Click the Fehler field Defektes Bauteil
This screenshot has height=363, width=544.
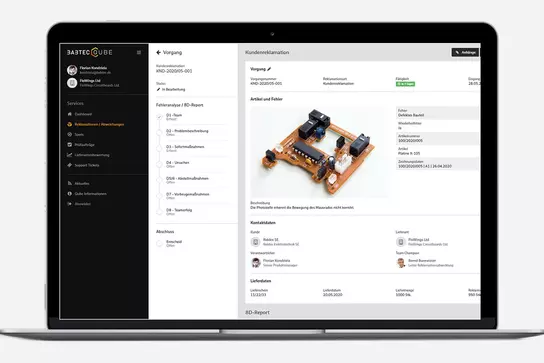[437, 113]
